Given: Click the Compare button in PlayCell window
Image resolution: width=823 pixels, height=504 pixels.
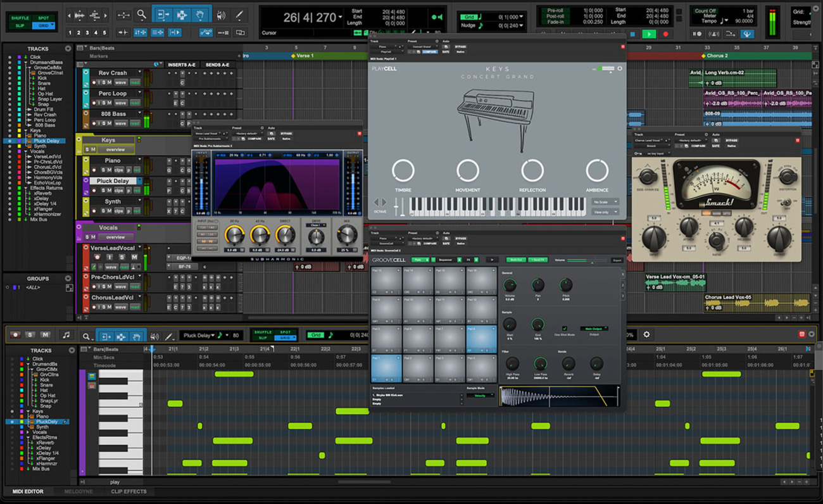Looking at the screenshot, I should 430,52.
